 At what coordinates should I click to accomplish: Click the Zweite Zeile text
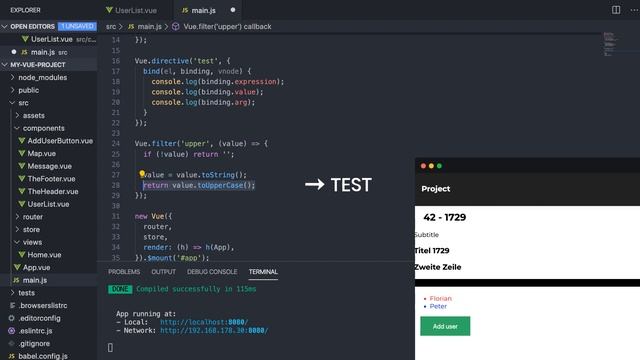point(438,267)
